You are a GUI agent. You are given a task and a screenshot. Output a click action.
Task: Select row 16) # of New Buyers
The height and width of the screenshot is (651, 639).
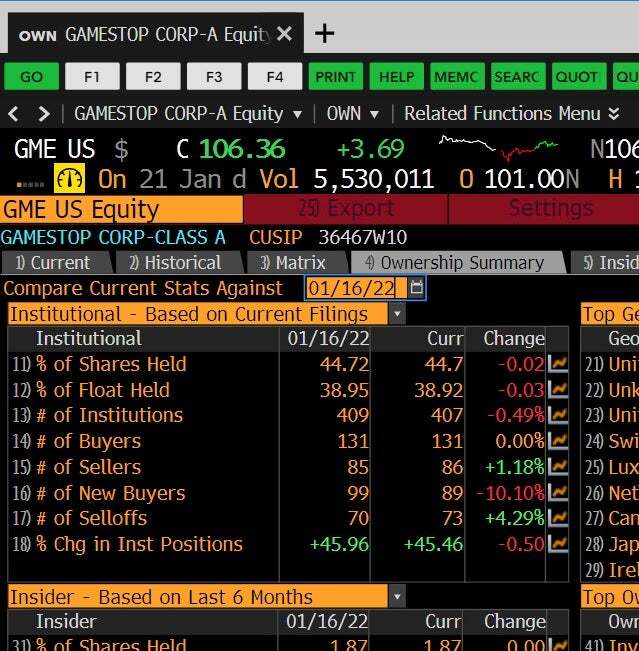point(288,493)
